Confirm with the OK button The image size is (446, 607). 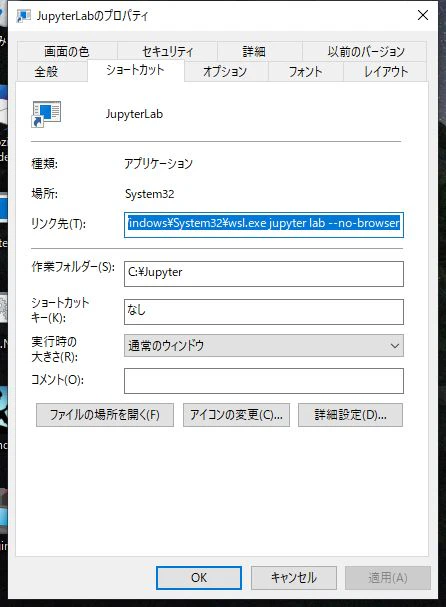coord(199,578)
